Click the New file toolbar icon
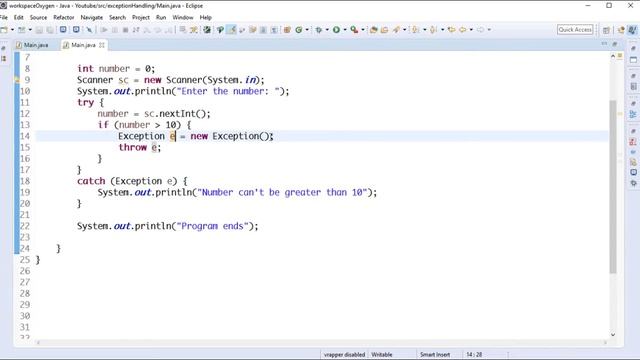The image size is (640, 360). click(4, 30)
